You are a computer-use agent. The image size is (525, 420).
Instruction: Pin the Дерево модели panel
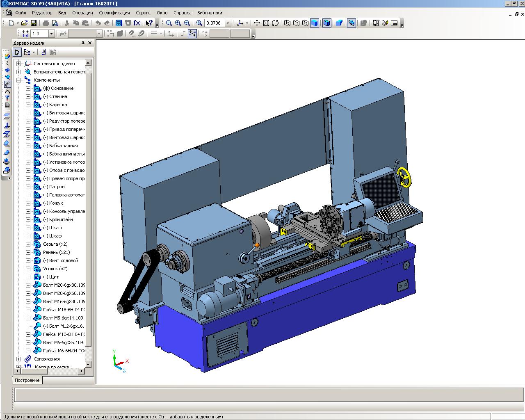(83, 43)
